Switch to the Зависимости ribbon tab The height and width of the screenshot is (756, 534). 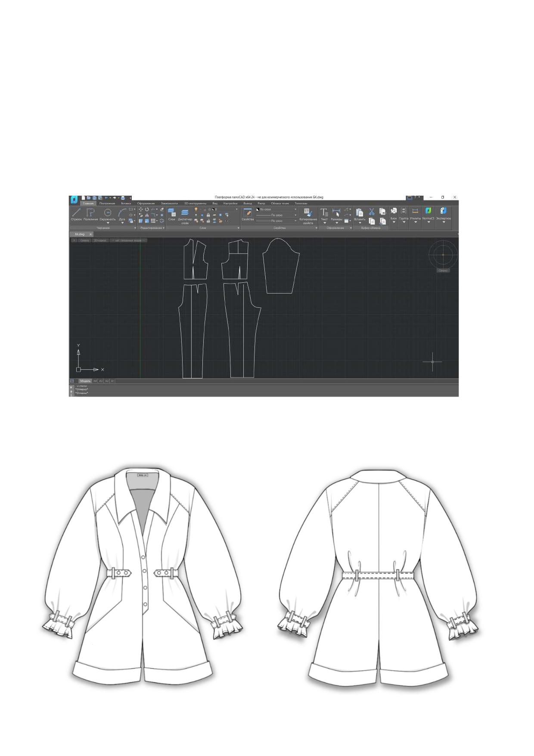169,203
